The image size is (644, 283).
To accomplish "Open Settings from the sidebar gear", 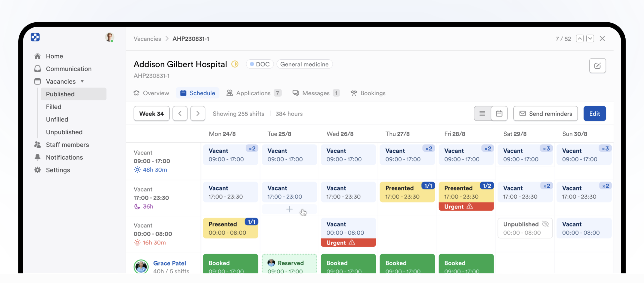I will [x=38, y=170].
